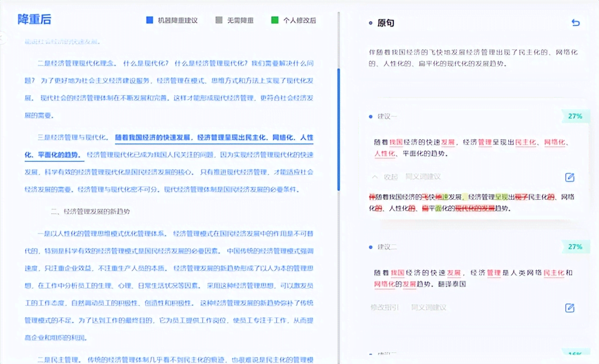The image size is (599, 364).
Task: Click the 27% badge of 建议一
Action: [x=575, y=116]
